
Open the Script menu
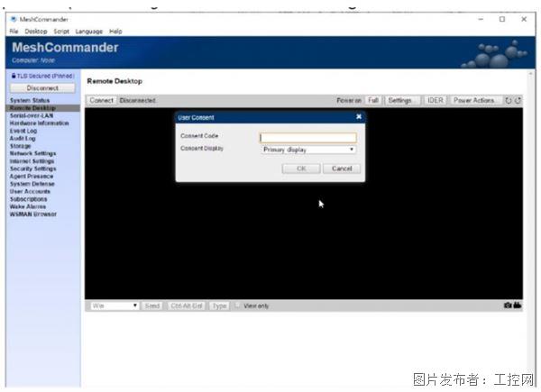point(61,32)
